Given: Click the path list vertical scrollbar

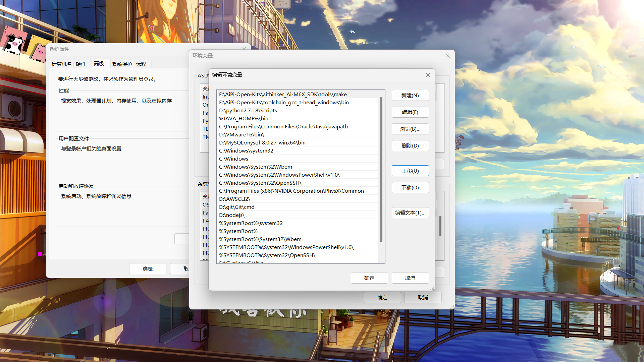Looking at the screenshot, I should click(381, 170).
